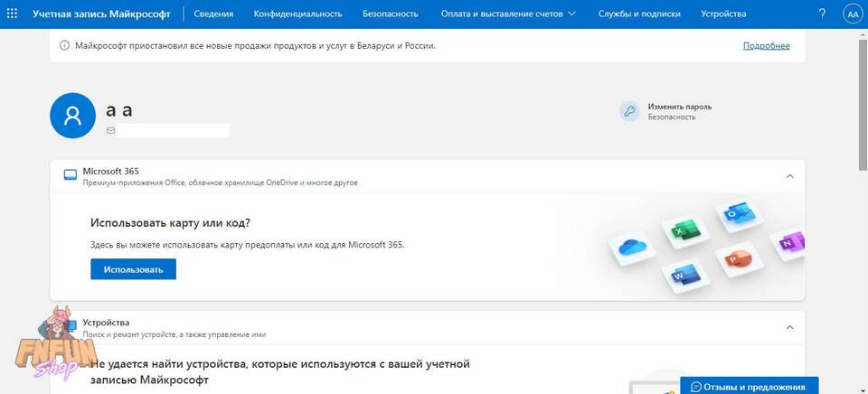Click the scrollbar up arrow

[863, 33]
